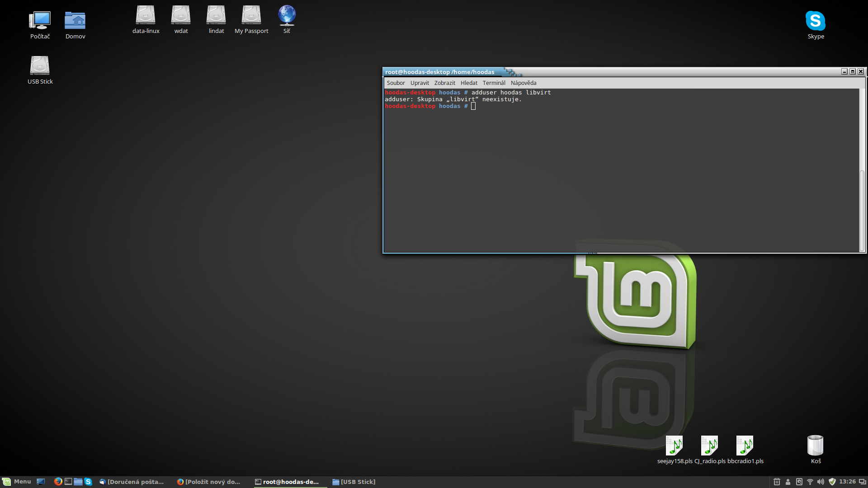868x488 pixels.
Task: Minimize the terminal window
Action: tap(844, 71)
